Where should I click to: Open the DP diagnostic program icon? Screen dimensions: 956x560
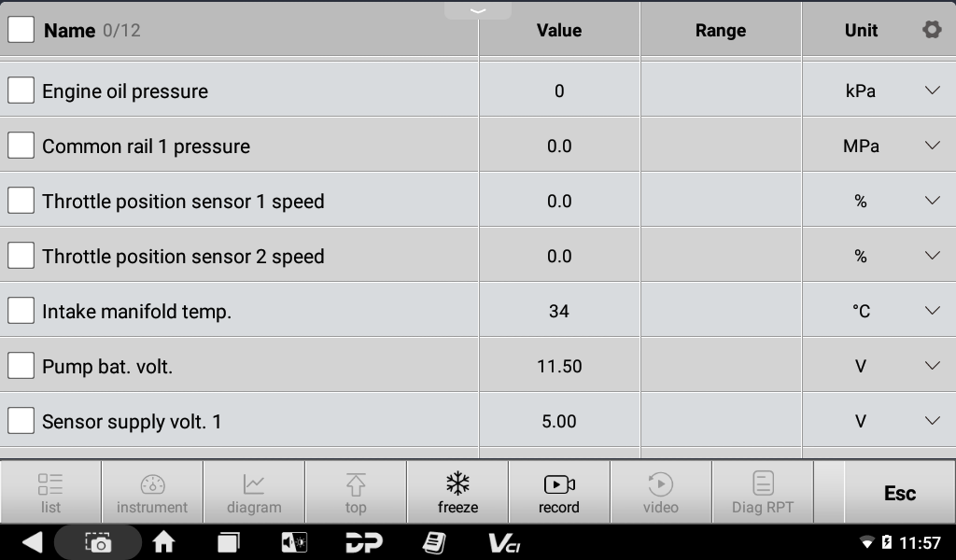point(364,542)
